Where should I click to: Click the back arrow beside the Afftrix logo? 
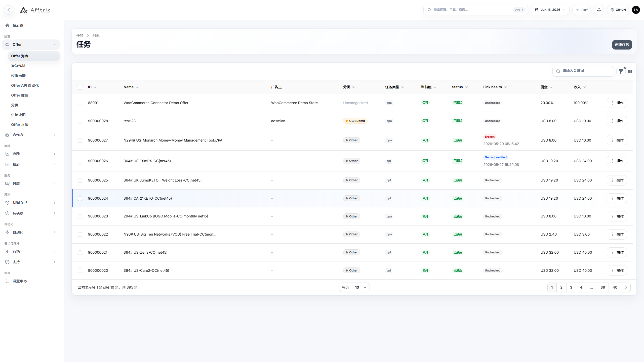click(9, 10)
